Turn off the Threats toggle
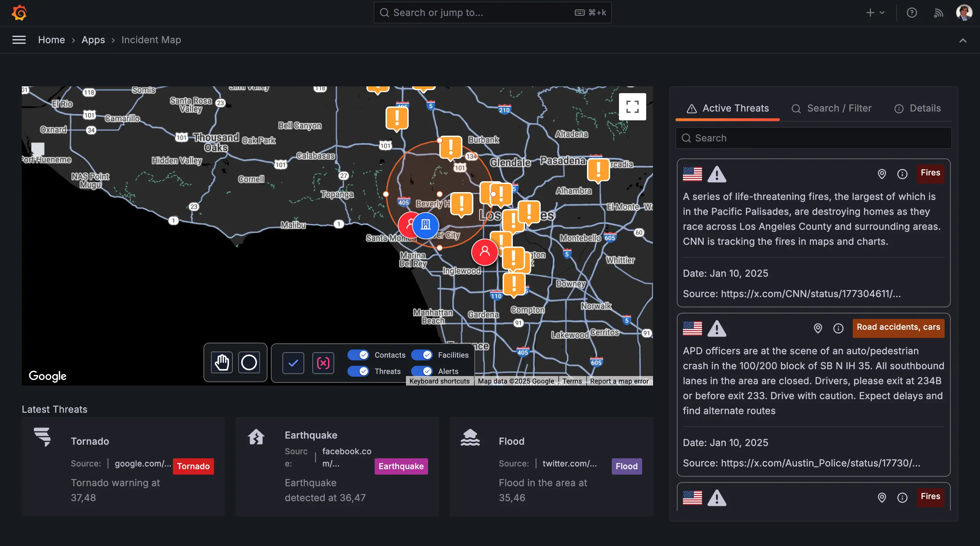Screen dimensions: 980x546 [358, 371]
